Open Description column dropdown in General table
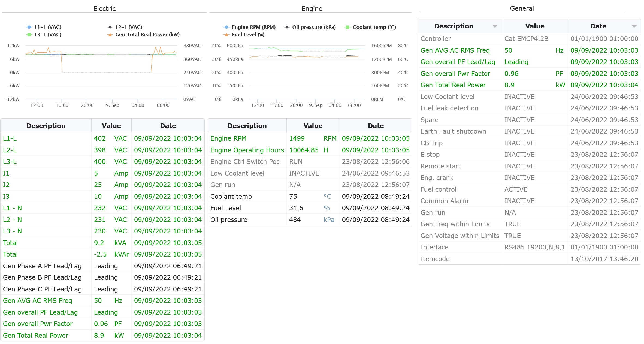The image size is (644, 344). [x=495, y=26]
